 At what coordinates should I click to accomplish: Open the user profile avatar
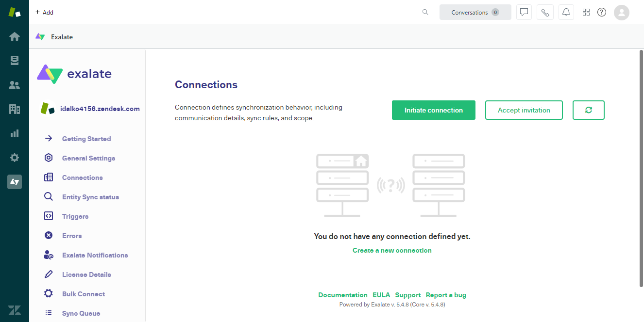[622, 12]
